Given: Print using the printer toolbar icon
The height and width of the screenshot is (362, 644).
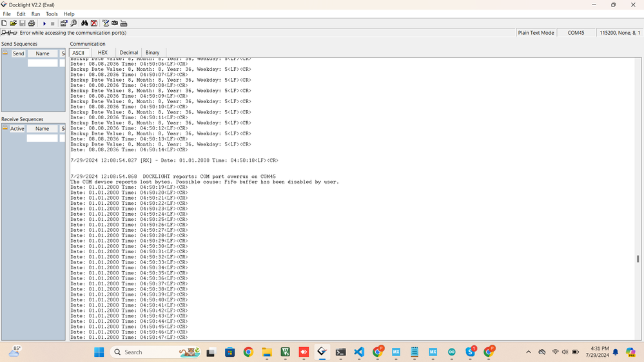Looking at the screenshot, I should 31,23.
